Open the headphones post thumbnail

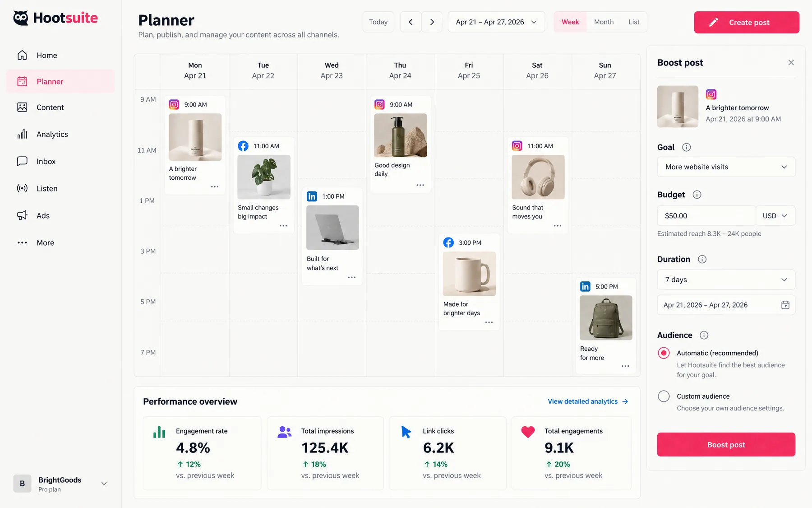tap(538, 177)
